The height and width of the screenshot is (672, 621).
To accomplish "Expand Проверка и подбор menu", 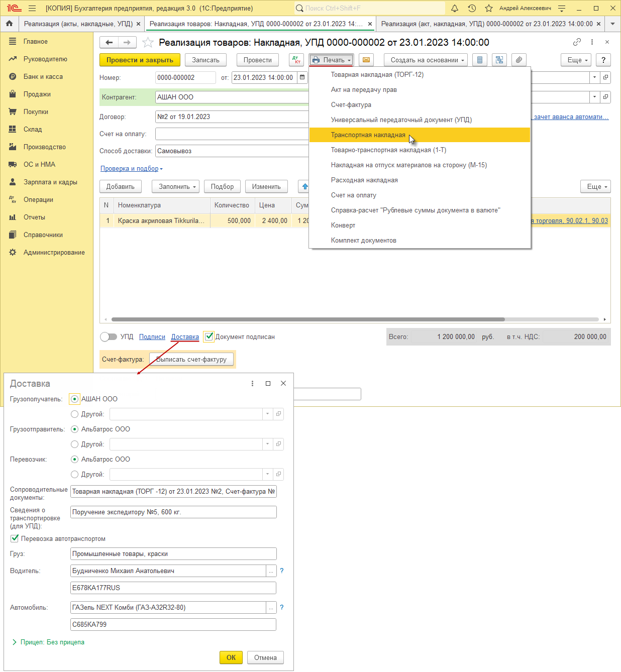I will click(132, 169).
